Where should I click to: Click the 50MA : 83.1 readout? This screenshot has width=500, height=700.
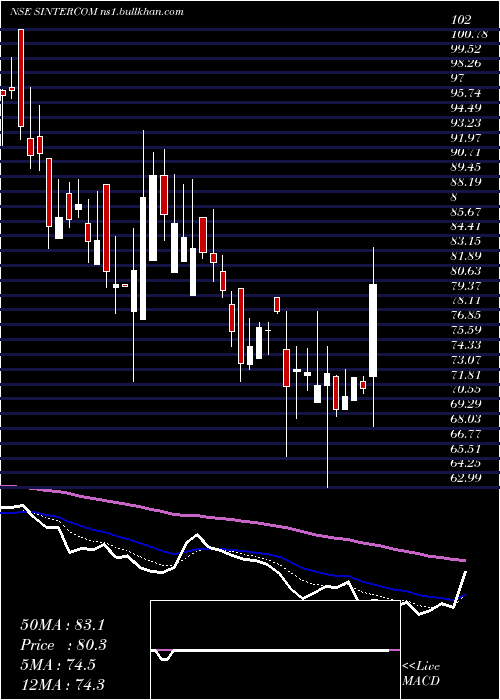click(62, 625)
